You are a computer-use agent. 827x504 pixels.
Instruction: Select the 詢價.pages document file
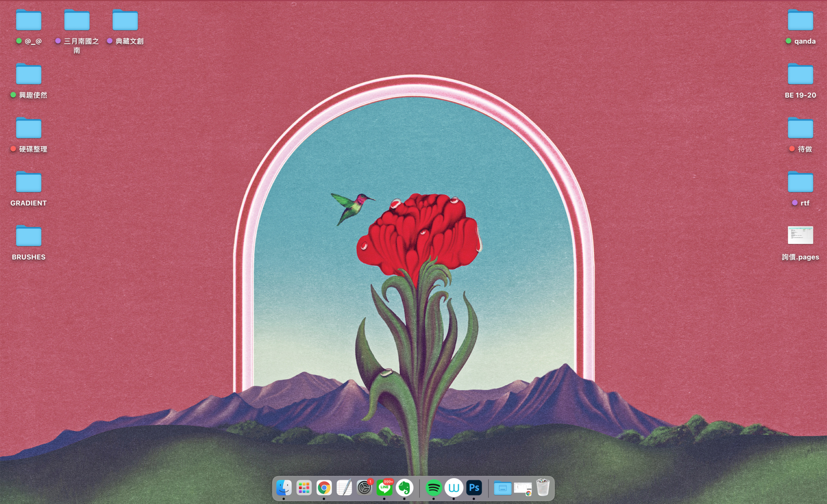pyautogui.click(x=800, y=235)
